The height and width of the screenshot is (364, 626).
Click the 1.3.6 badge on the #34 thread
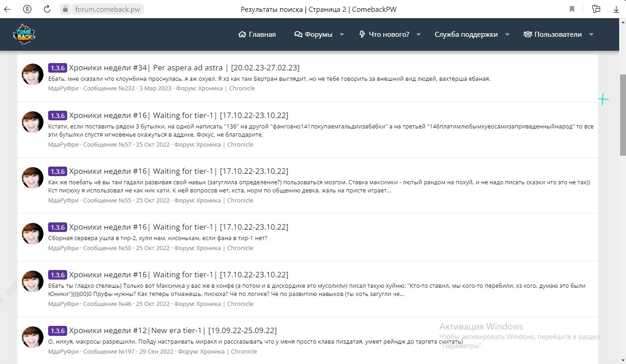pyautogui.click(x=58, y=68)
